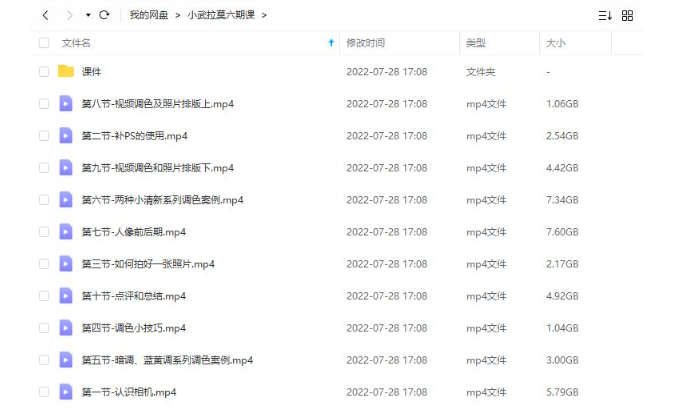Expand breadcrumb chevron after 小武拉莫六期课

264,15
